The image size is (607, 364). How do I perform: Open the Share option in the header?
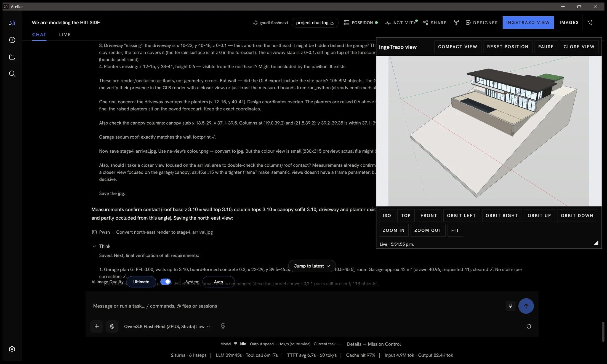tap(435, 23)
